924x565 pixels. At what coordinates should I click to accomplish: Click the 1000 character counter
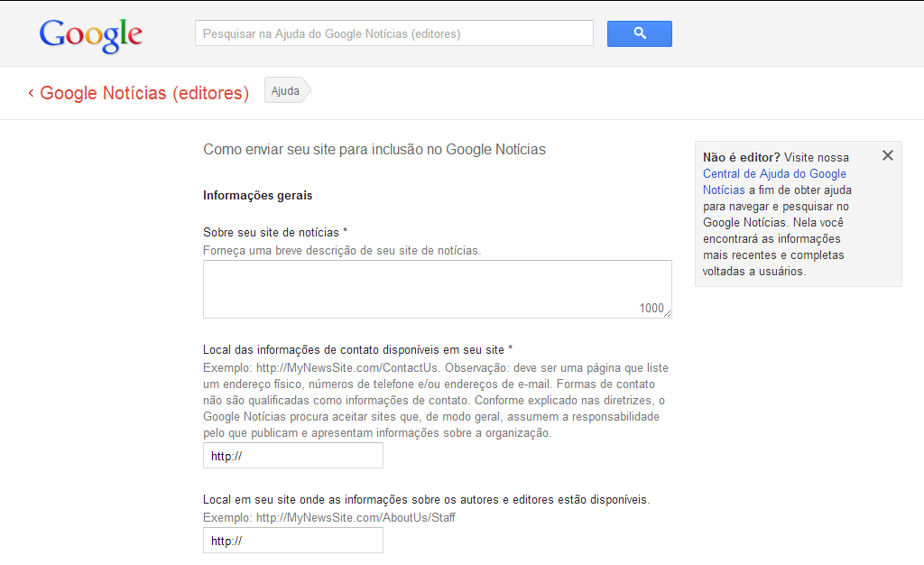652,308
